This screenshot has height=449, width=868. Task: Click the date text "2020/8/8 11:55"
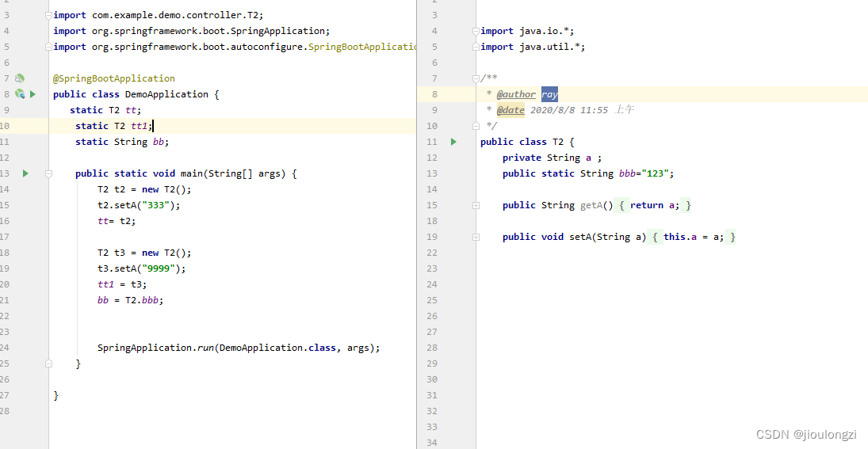[569, 110]
